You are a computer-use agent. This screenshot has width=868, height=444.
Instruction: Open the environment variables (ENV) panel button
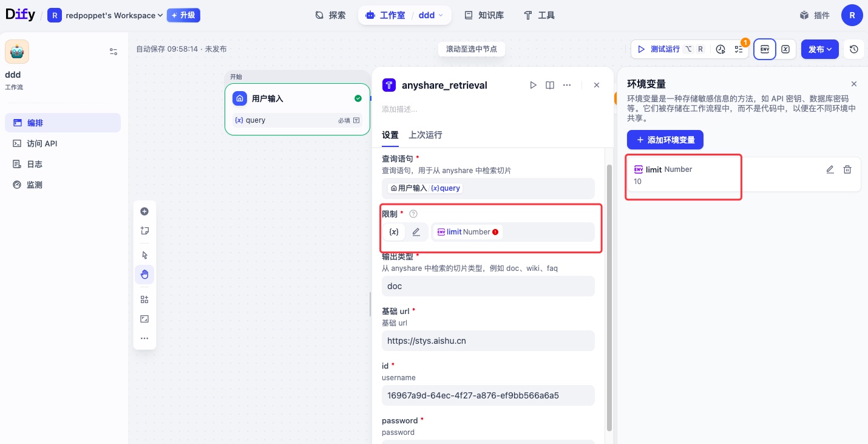765,49
